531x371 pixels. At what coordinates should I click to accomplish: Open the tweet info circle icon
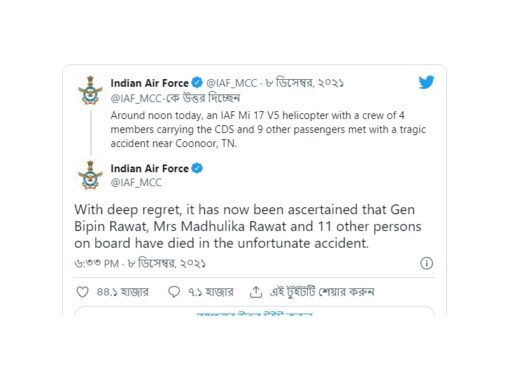click(426, 263)
